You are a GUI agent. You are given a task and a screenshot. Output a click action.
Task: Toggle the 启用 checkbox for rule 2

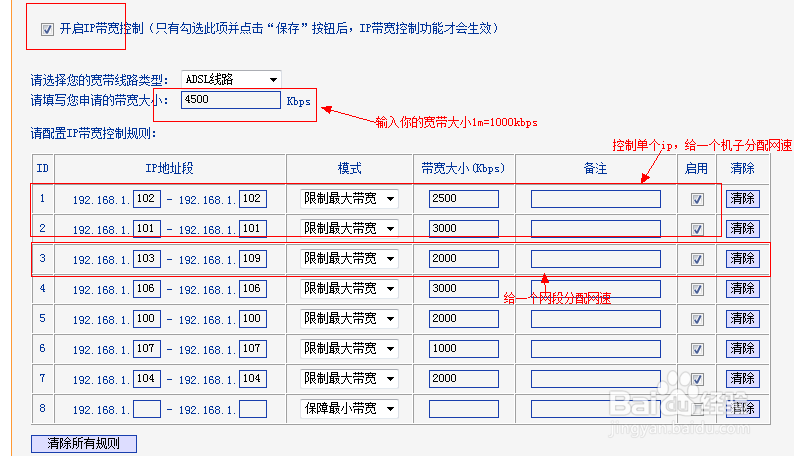(697, 229)
